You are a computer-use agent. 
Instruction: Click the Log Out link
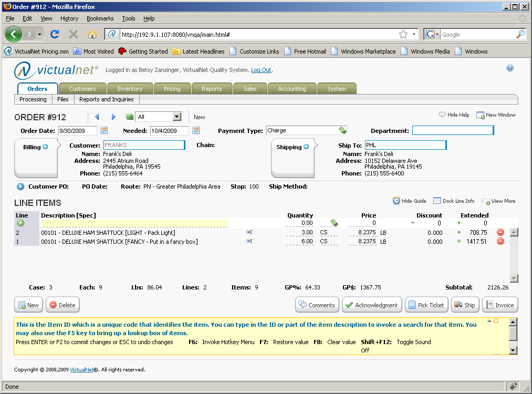(261, 70)
